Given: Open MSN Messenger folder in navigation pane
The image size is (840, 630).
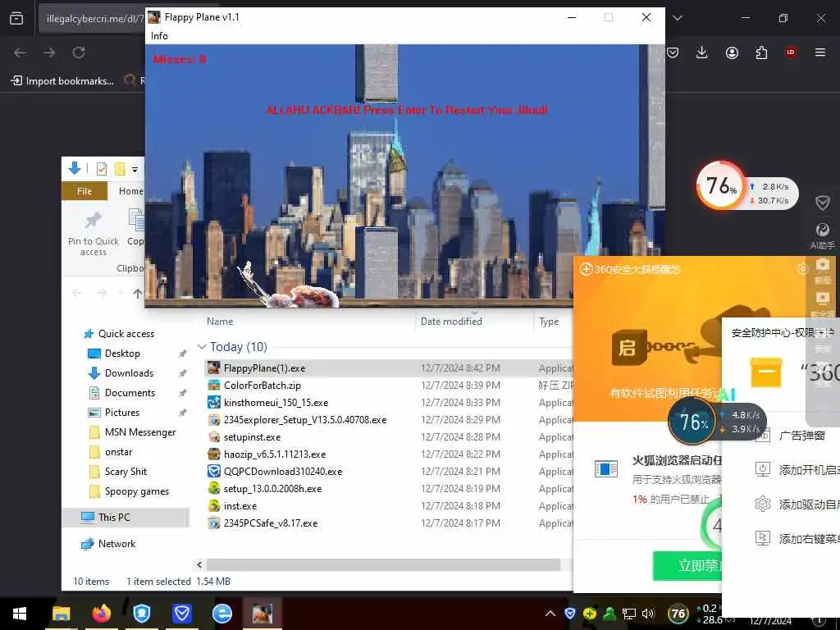Looking at the screenshot, I should click(139, 432).
